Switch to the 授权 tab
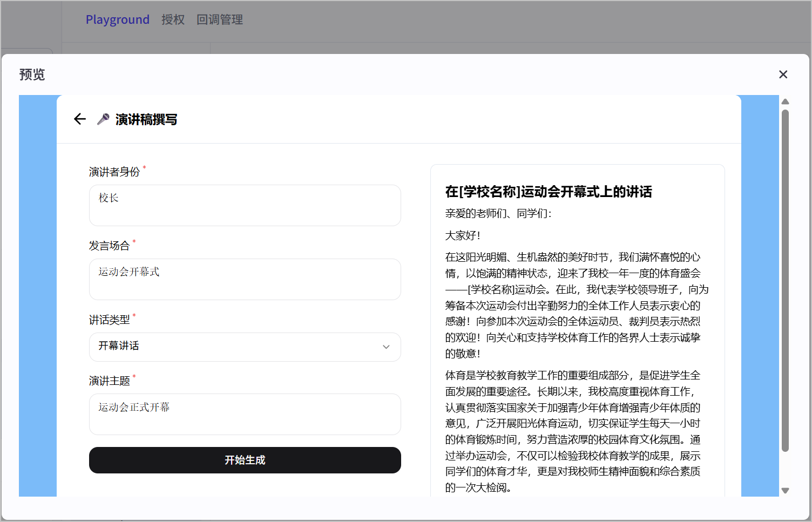Image resolution: width=812 pixels, height=522 pixels. point(173,20)
